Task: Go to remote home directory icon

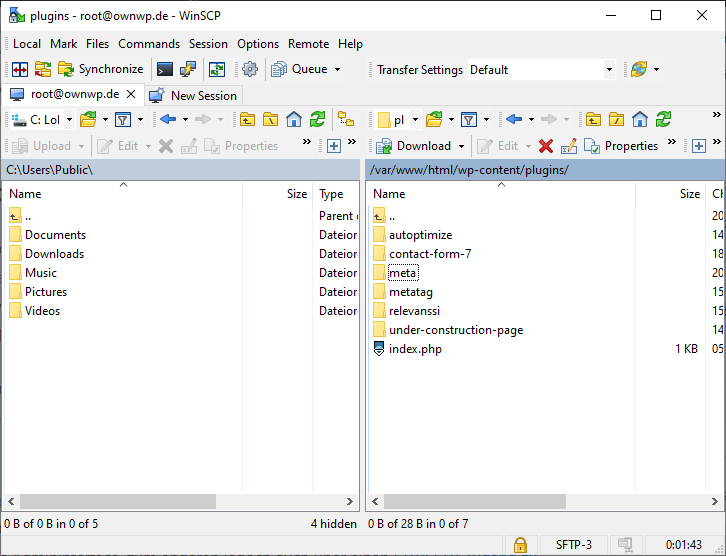Action: [x=640, y=119]
